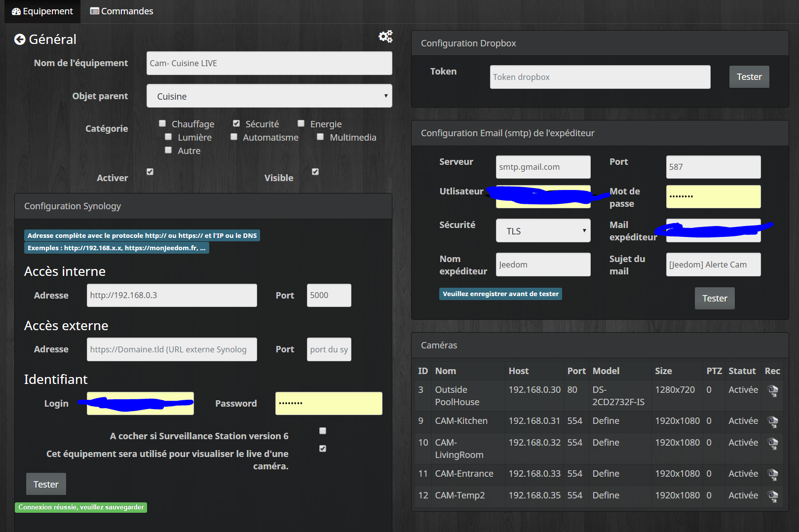Click the Mot de passe field
The height and width of the screenshot is (532, 799).
(x=713, y=196)
